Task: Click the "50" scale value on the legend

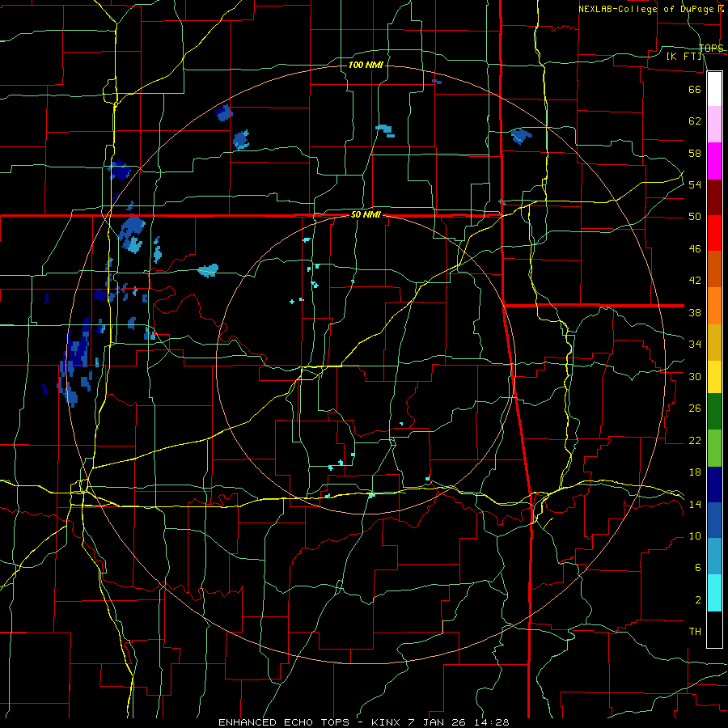Action: pyautogui.click(x=695, y=217)
